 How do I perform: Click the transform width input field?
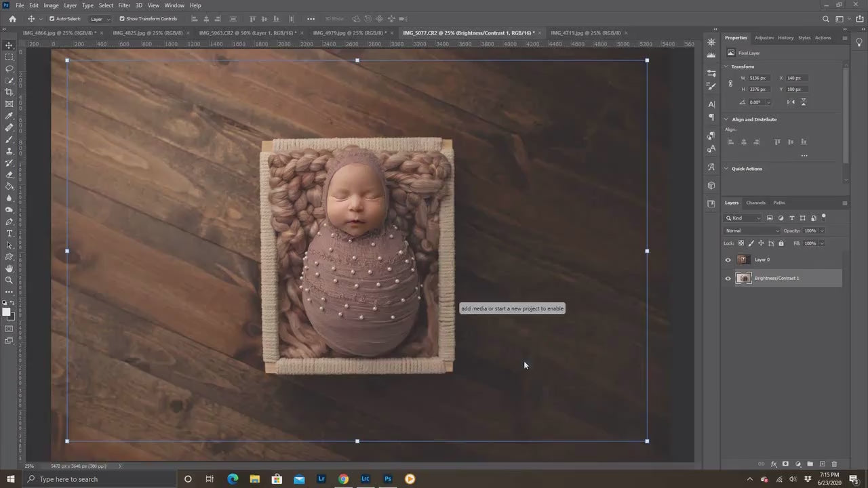[759, 78]
